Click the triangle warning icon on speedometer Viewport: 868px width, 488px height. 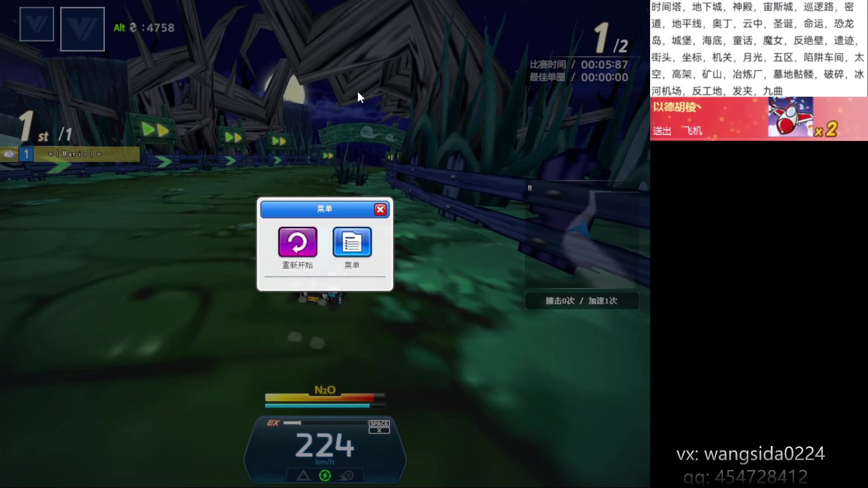[303, 475]
